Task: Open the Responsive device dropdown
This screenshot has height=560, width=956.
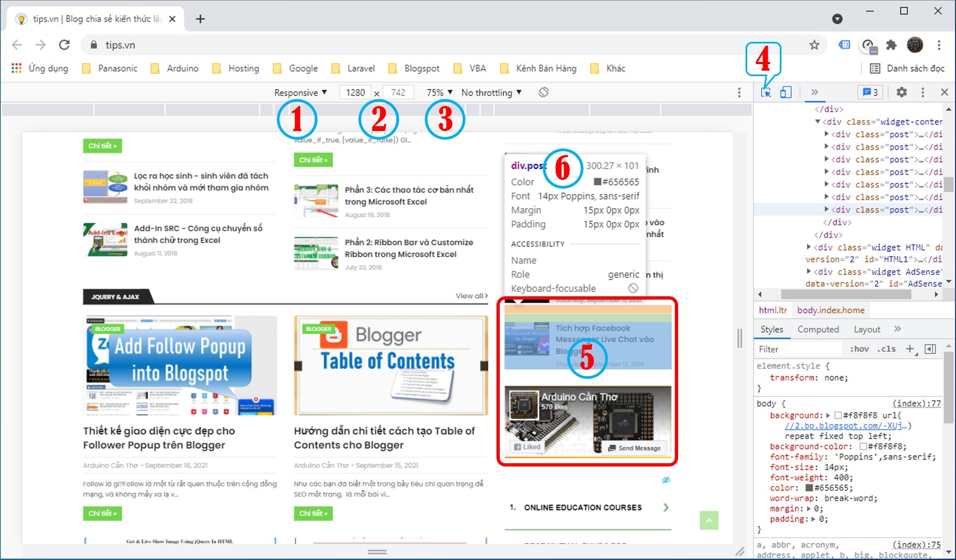Action: (x=301, y=92)
